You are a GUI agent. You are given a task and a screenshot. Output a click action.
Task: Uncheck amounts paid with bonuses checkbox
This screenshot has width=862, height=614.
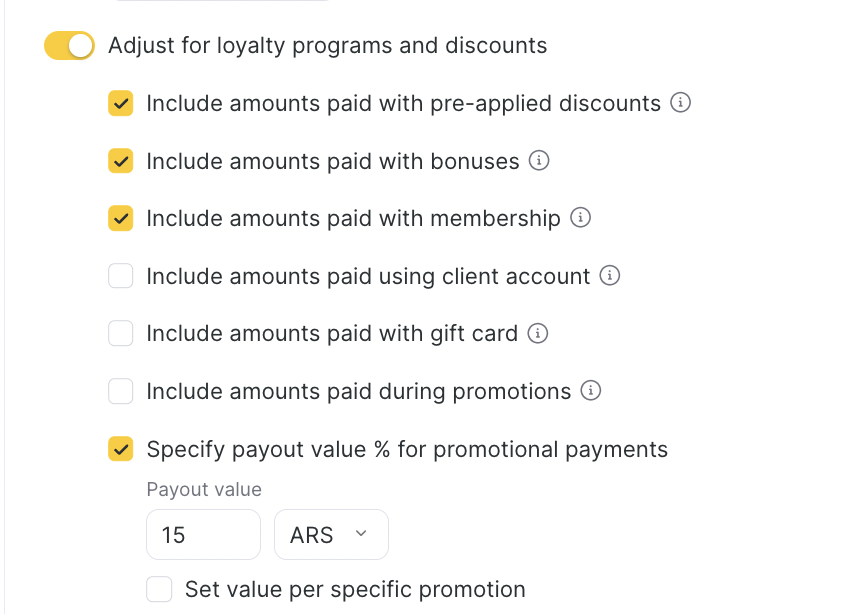pyautogui.click(x=121, y=161)
